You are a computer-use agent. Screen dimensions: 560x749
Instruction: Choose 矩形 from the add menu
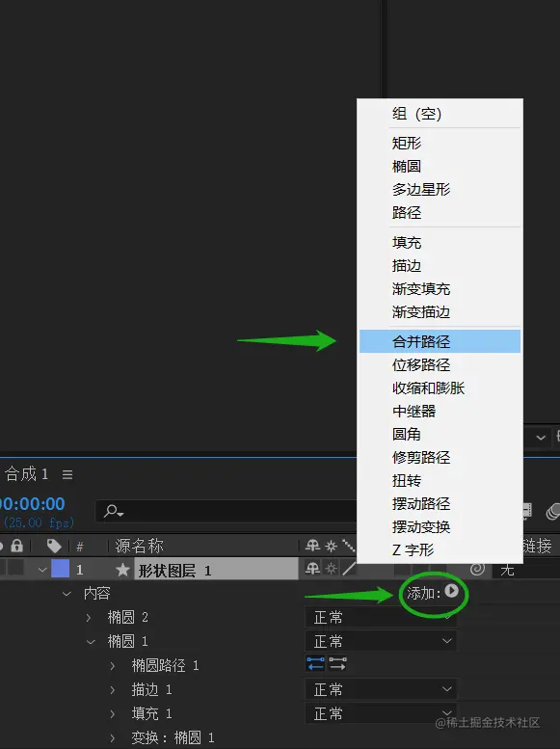(440, 143)
